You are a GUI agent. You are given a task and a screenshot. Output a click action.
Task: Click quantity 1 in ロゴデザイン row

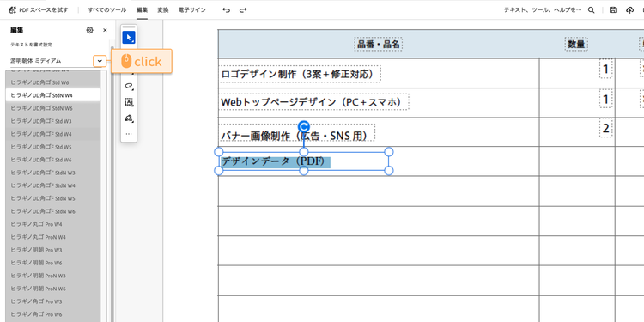coord(606,69)
